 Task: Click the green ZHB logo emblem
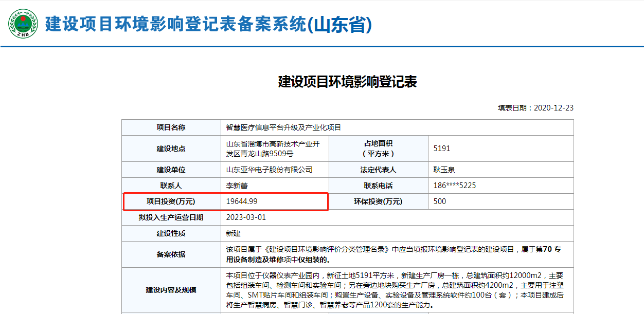(23, 24)
